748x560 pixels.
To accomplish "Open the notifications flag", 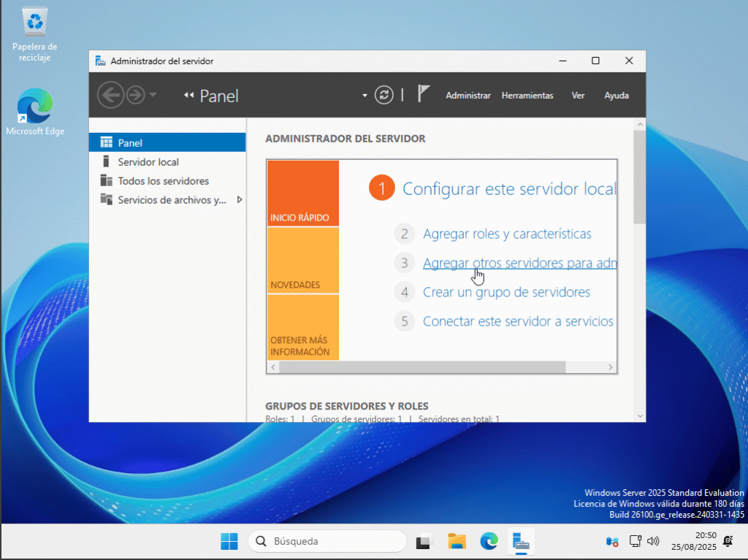I will [x=424, y=93].
